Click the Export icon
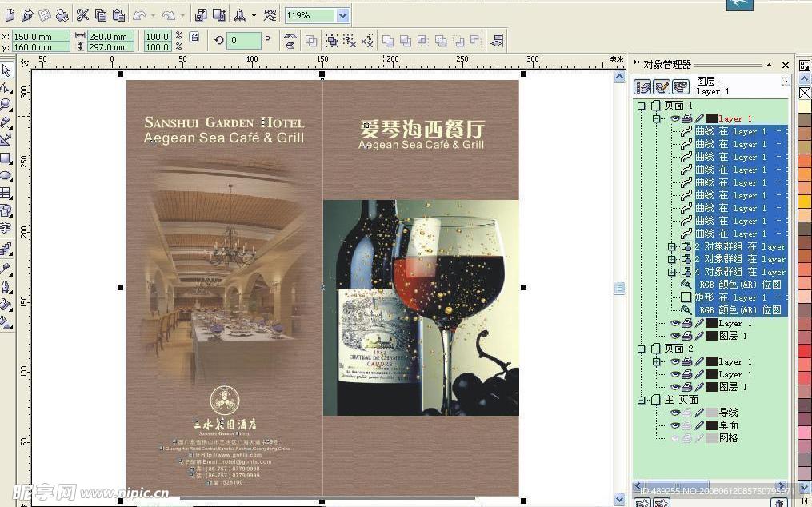812x507 pixels. point(219,15)
